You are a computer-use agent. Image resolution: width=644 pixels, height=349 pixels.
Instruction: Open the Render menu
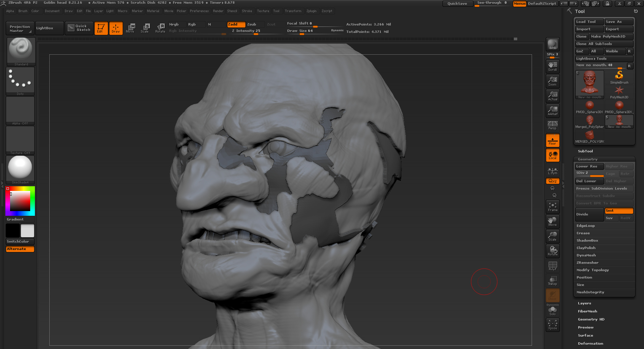point(218,11)
